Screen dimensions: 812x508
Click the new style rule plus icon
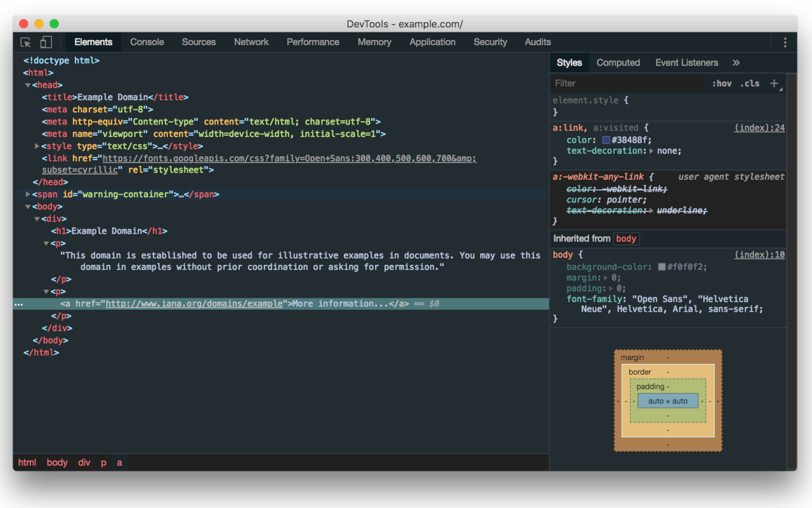774,83
